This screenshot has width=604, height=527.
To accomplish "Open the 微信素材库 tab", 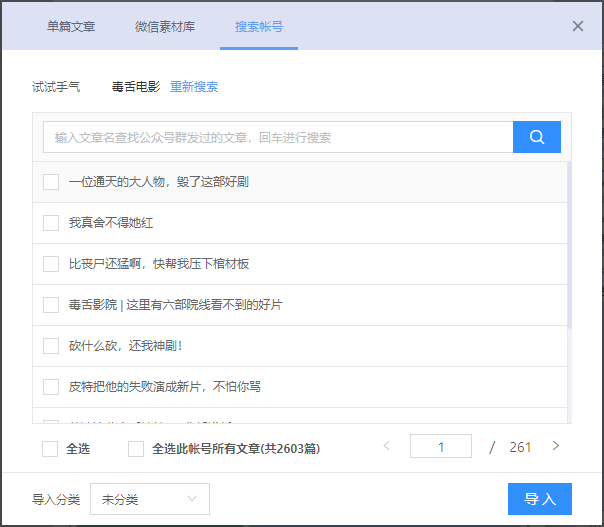I will coord(165,26).
